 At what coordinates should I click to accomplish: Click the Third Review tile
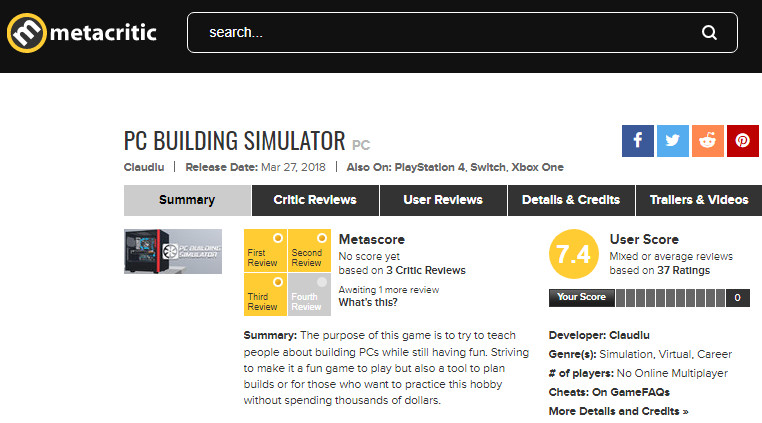(265, 295)
